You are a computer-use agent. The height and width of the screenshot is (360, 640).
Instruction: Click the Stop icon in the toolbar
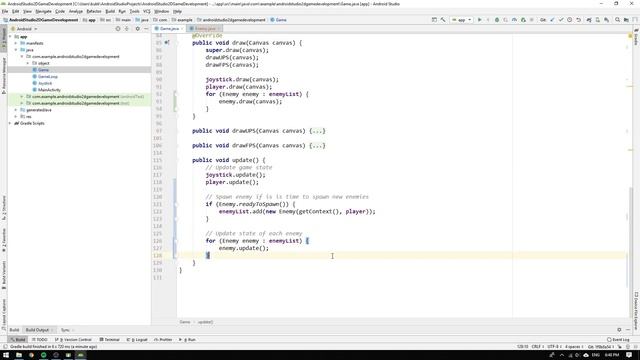pyautogui.click(x=531, y=20)
